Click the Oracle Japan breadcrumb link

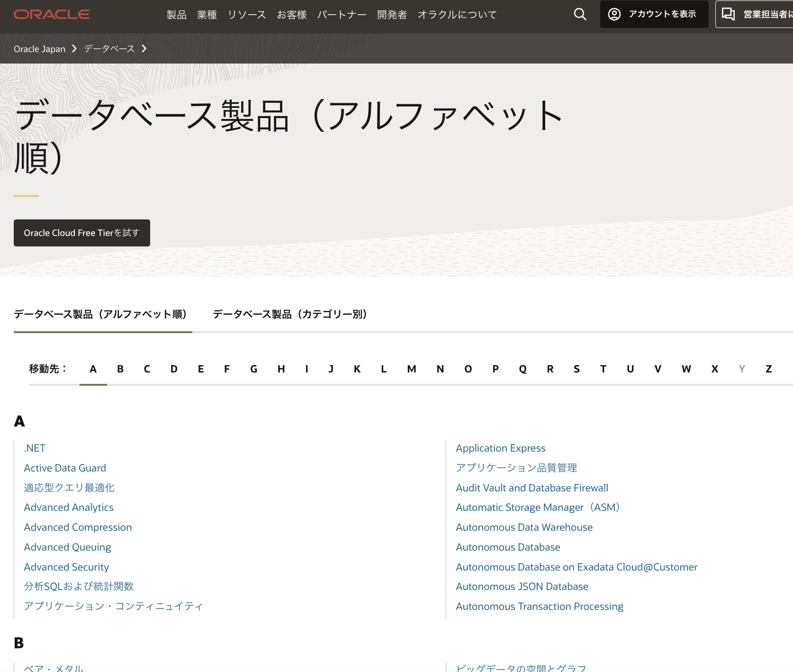pyautogui.click(x=39, y=49)
